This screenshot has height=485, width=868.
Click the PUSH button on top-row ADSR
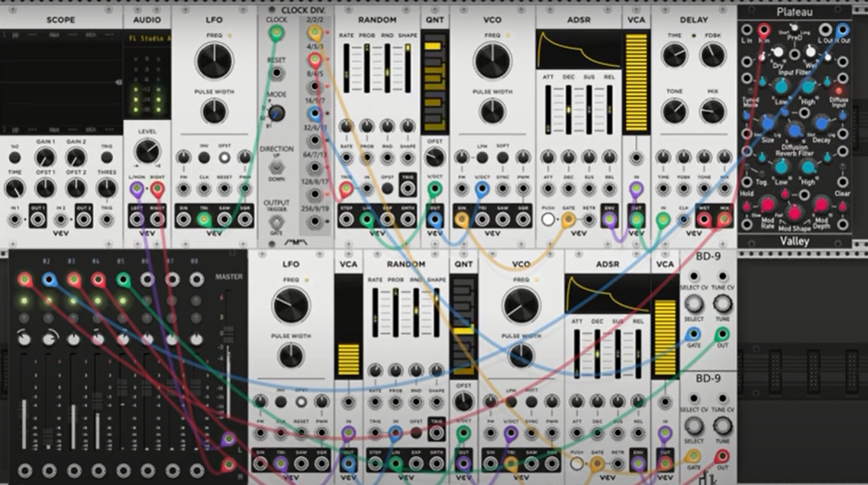click(548, 219)
